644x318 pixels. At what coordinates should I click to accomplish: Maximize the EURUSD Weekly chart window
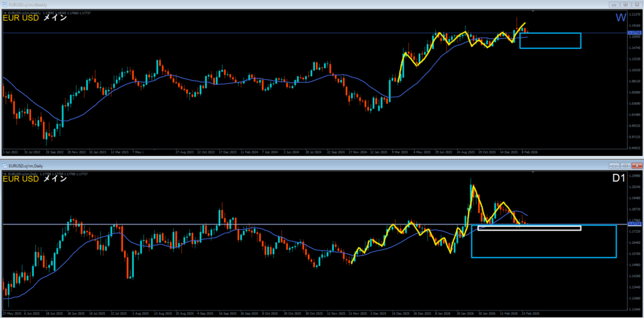(625, 4)
